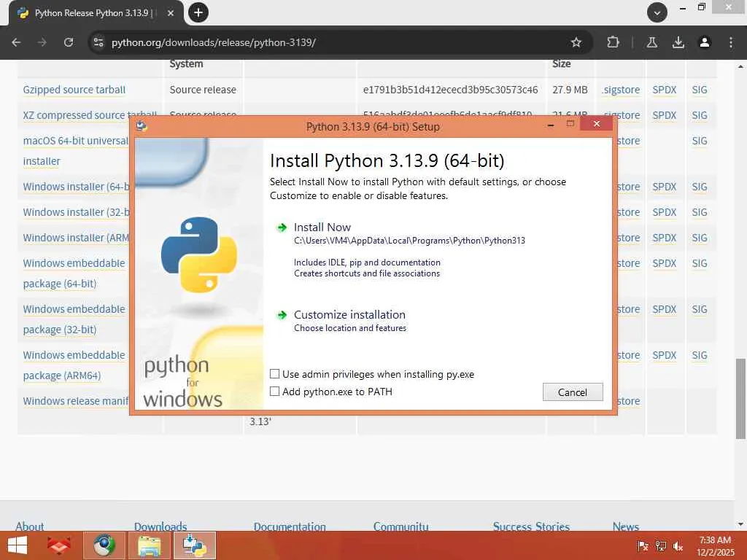Open the Chrome Labs flask icon
Viewport: 747px width, 560px height.
[651, 42]
